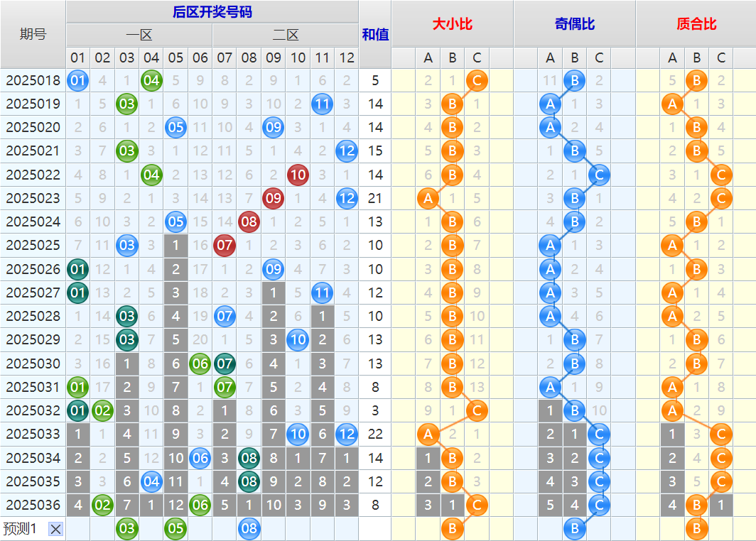This screenshot has height=541, width=756.
Task: Click the orange B ball under 大小比 in 预测1 row
Action: coord(452,528)
